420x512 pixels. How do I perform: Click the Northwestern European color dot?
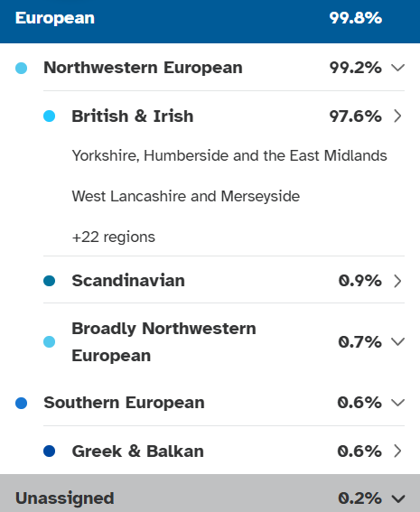click(x=22, y=68)
